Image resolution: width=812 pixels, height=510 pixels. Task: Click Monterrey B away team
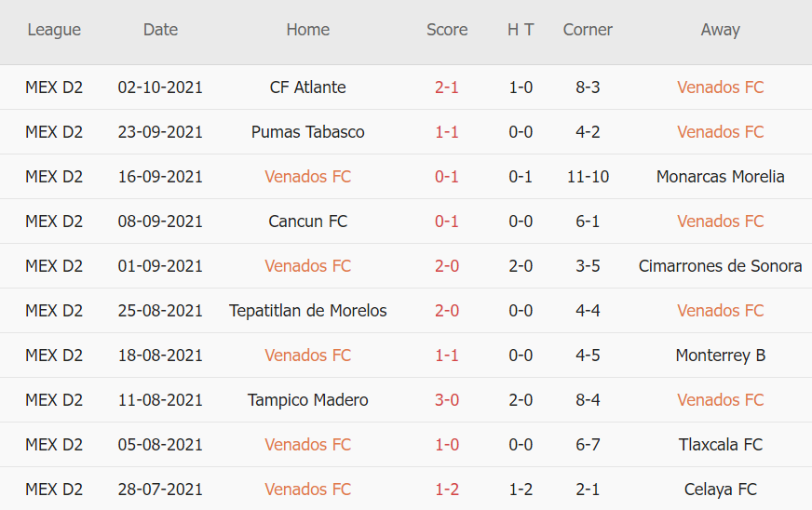click(720, 356)
